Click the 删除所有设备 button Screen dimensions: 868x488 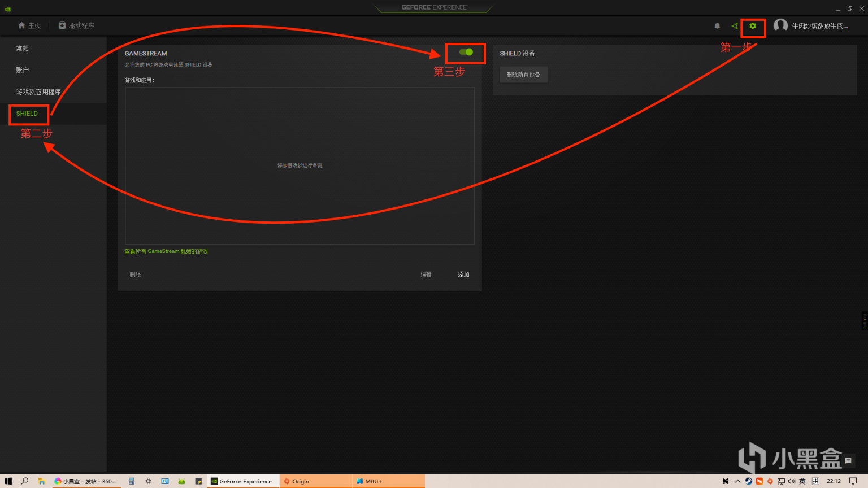pos(523,75)
